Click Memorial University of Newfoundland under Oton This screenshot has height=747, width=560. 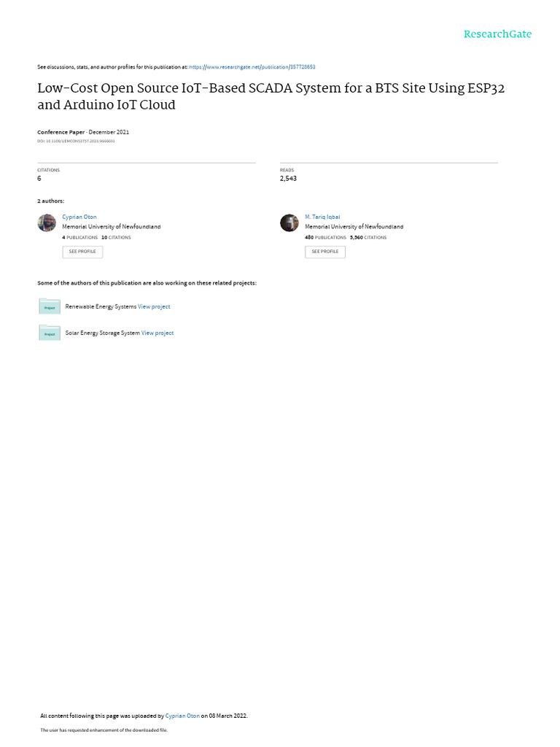(x=112, y=227)
